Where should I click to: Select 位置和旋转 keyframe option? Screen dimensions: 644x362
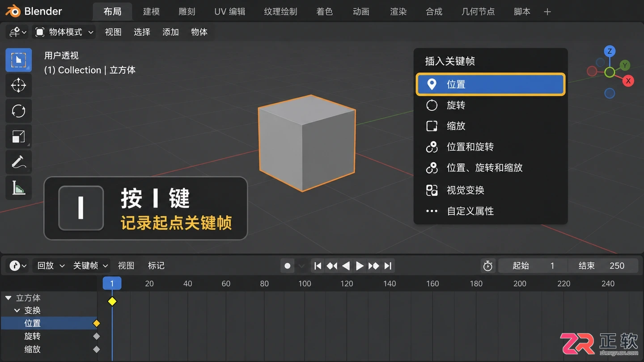(x=491, y=147)
